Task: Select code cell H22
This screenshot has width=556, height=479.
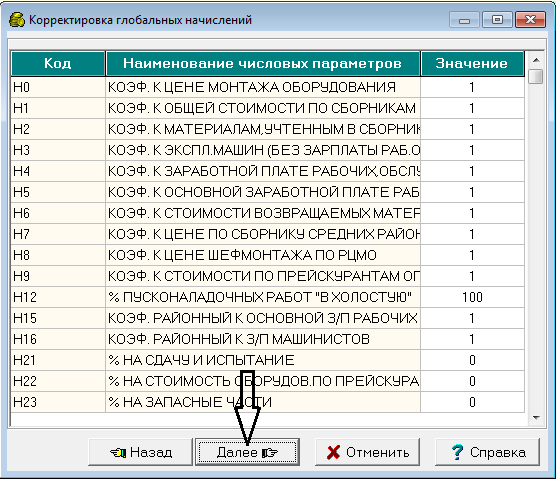Action: point(58,381)
